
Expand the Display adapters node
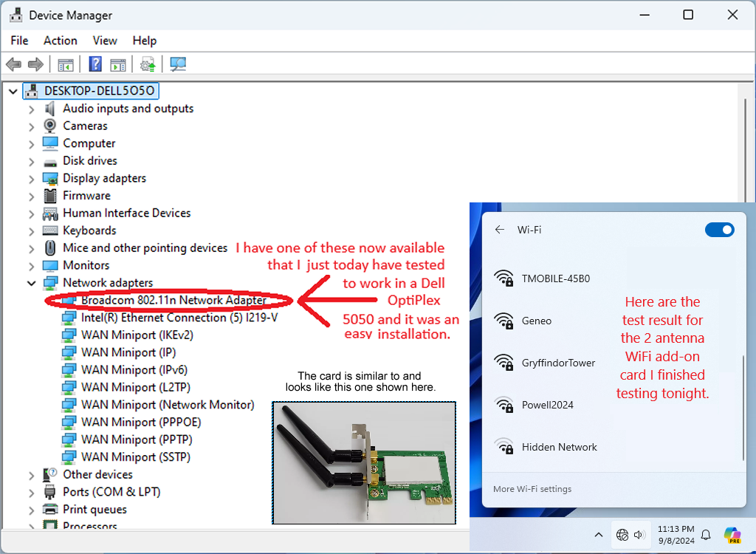31,179
